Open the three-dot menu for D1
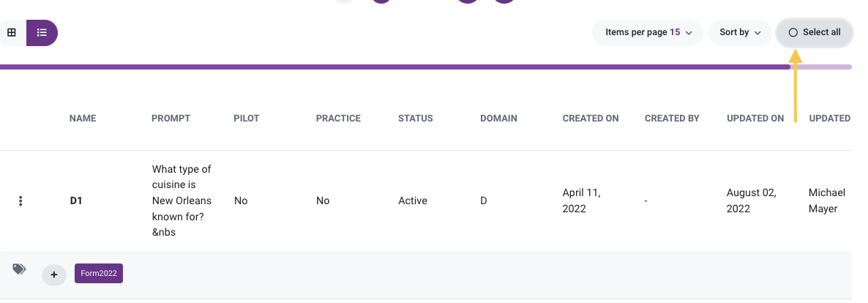 pyautogui.click(x=20, y=201)
